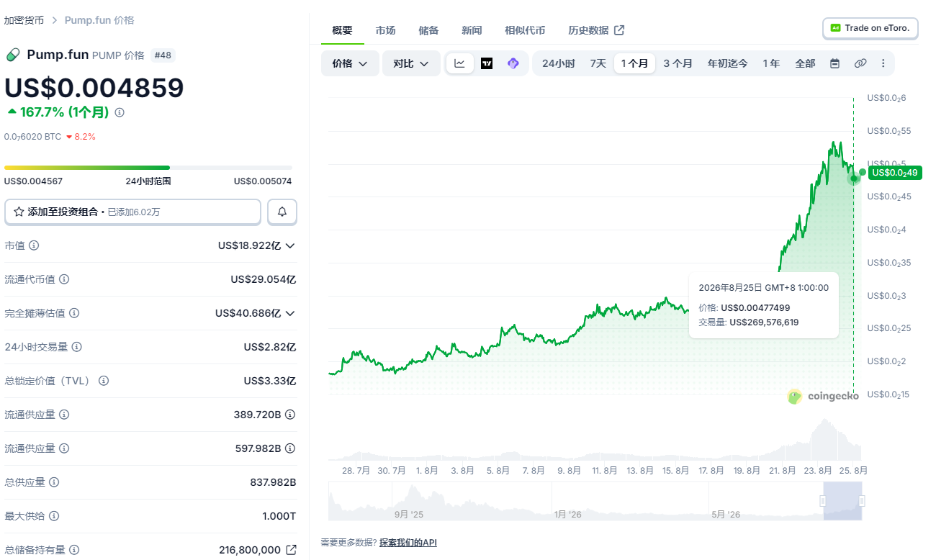Screen dimensions: 936x560
Task: Set chart range to 1个月
Action: 634,63
